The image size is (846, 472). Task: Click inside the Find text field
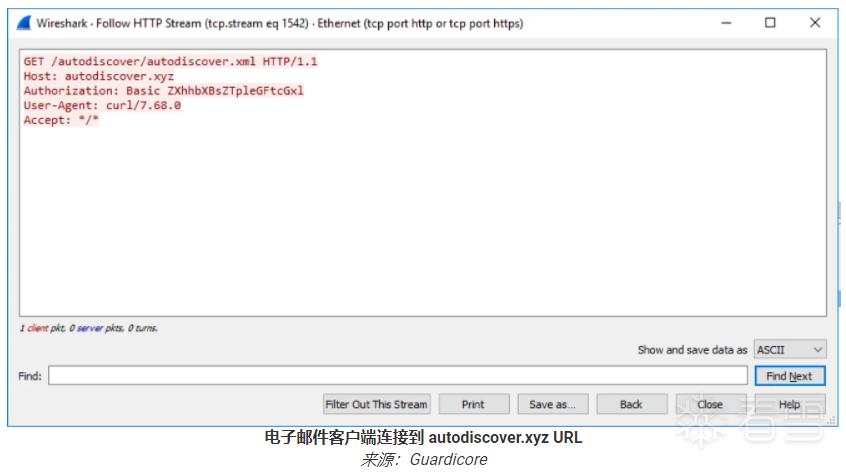[x=398, y=375]
